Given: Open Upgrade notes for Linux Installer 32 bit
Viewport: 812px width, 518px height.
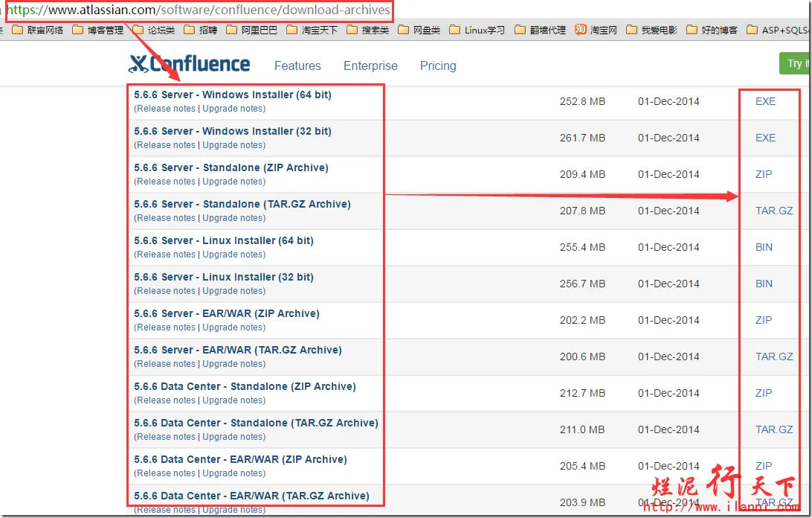Looking at the screenshot, I should click(233, 291).
